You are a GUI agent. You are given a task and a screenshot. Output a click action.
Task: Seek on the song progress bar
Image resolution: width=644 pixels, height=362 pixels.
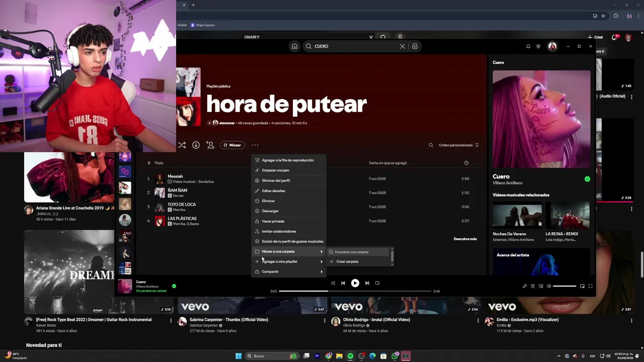pos(355,291)
